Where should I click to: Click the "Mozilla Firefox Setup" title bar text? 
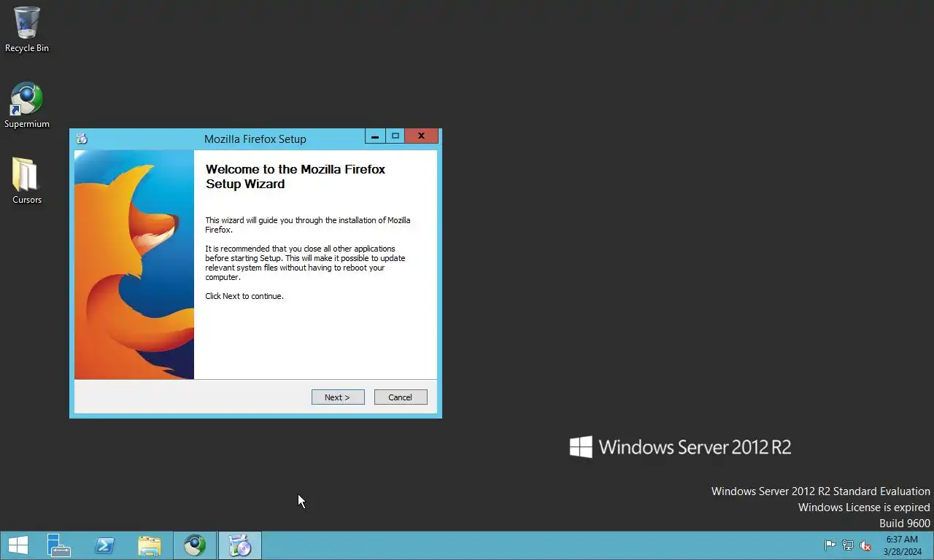[x=255, y=139]
